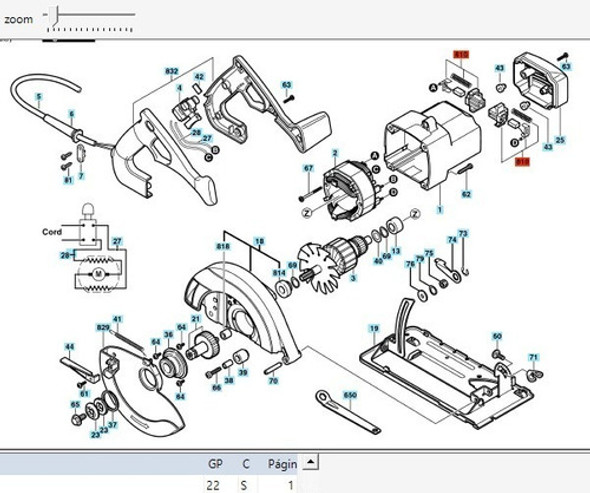The image size is (590, 493).
Task: Select part label 21 spindle gear
Action: [x=195, y=319]
